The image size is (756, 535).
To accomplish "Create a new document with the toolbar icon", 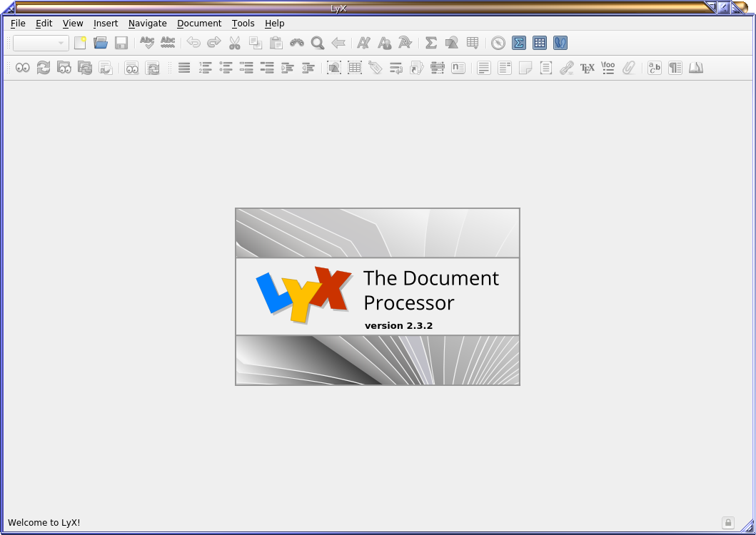I will (x=80, y=43).
